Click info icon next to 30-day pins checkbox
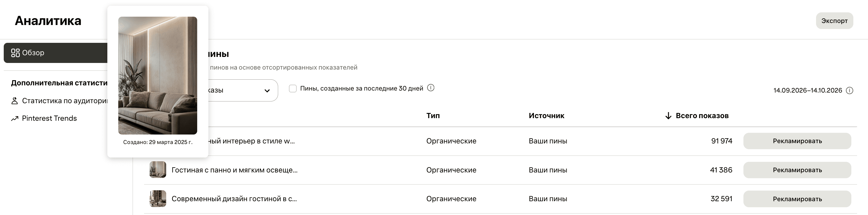This screenshot has height=215, width=868. [431, 88]
